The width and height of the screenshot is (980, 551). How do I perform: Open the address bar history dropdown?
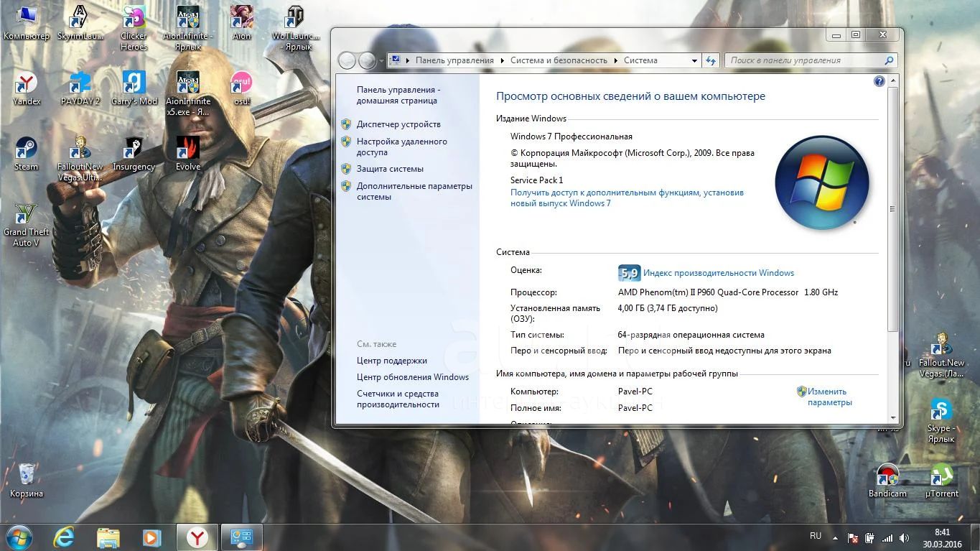point(694,60)
